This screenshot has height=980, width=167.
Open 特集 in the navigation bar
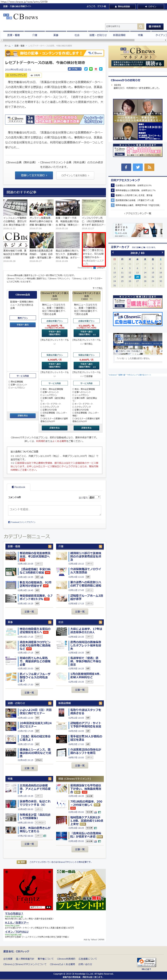tap(140, 35)
